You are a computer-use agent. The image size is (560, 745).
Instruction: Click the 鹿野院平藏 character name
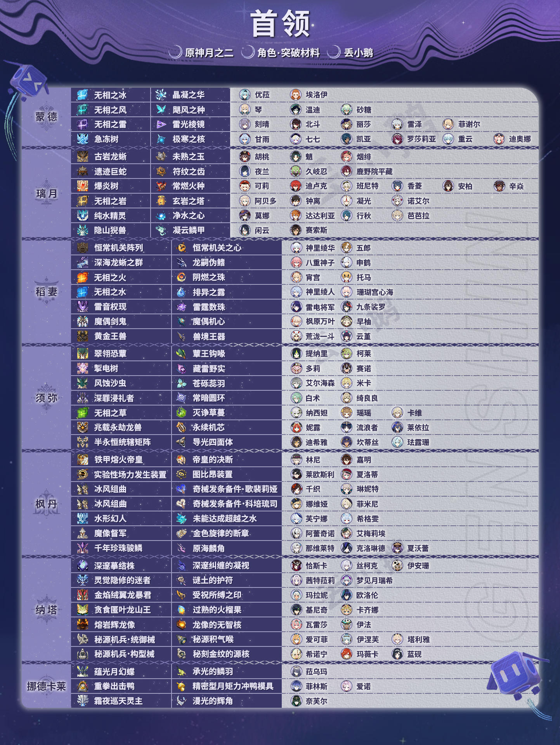tap(374, 172)
